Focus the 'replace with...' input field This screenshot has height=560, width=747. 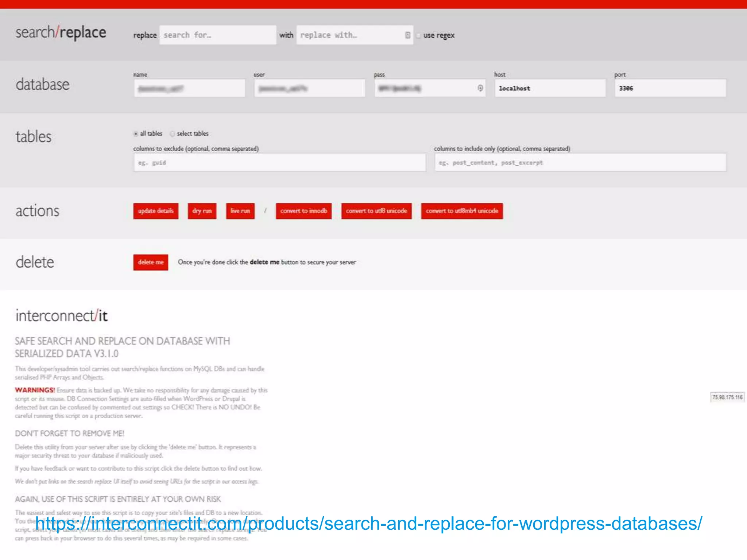point(355,35)
